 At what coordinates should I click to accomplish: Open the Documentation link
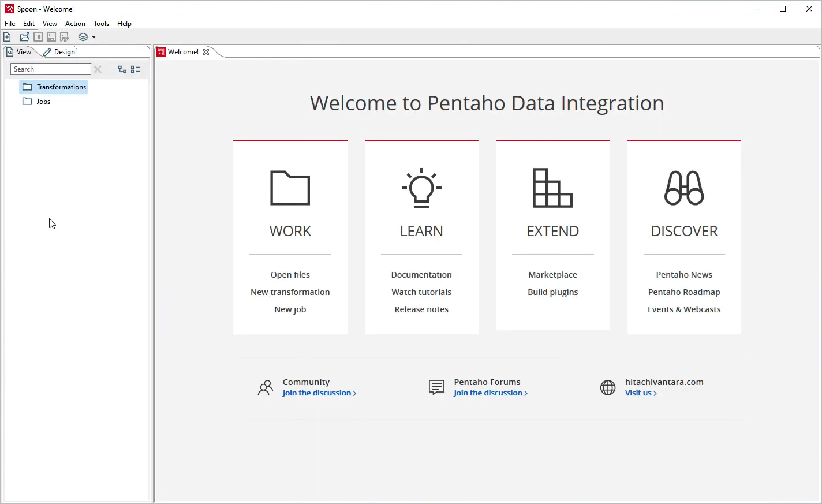click(x=421, y=275)
